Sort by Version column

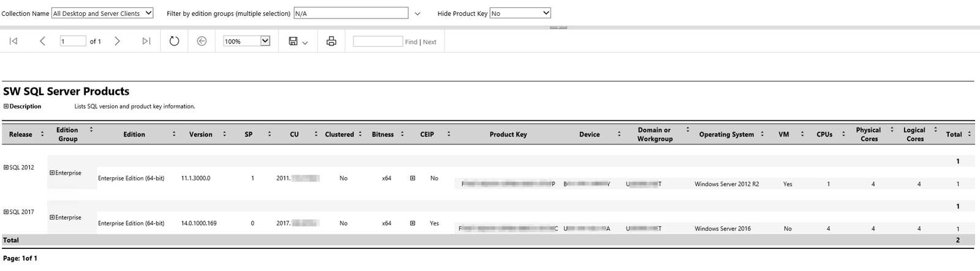click(x=224, y=134)
